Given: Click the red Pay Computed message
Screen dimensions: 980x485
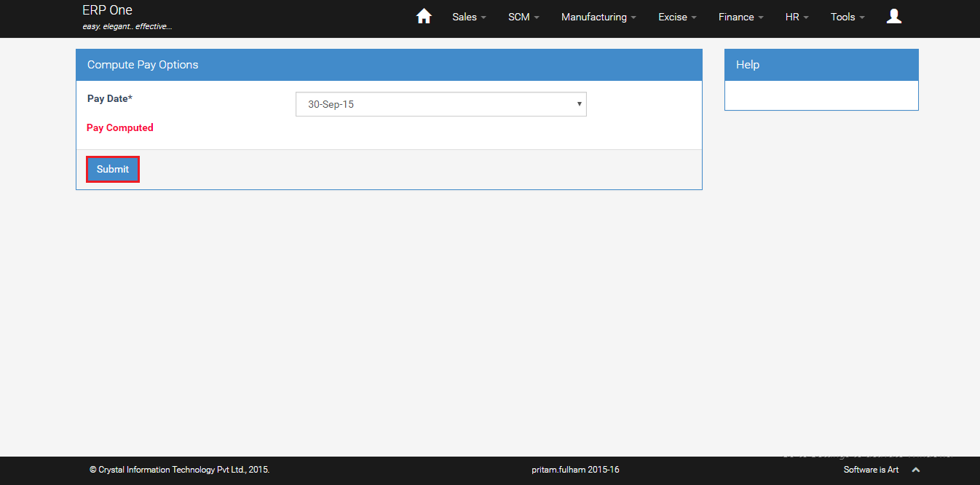Looking at the screenshot, I should [120, 127].
